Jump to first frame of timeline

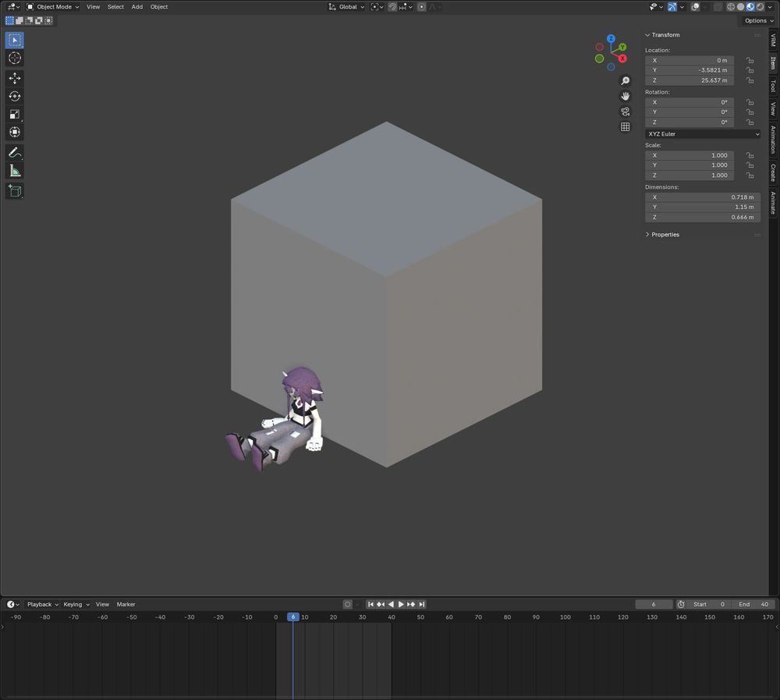370,604
